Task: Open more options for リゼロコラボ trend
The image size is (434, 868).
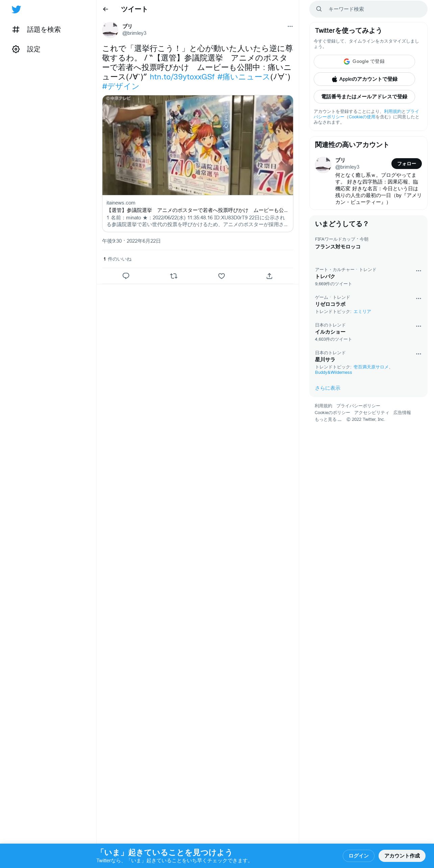Action: (418, 298)
